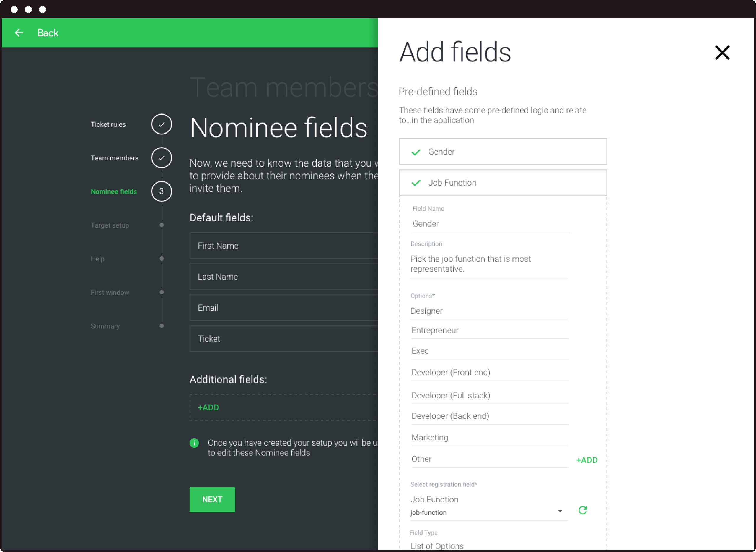The width and height of the screenshot is (756, 552).
Task: Select the Target setup step in sidebar
Action: (110, 225)
